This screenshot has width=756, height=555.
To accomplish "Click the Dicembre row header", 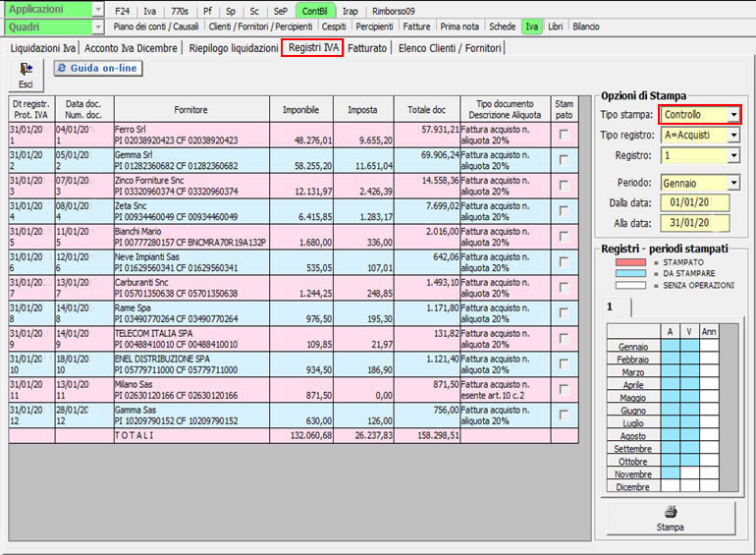I will [x=633, y=486].
